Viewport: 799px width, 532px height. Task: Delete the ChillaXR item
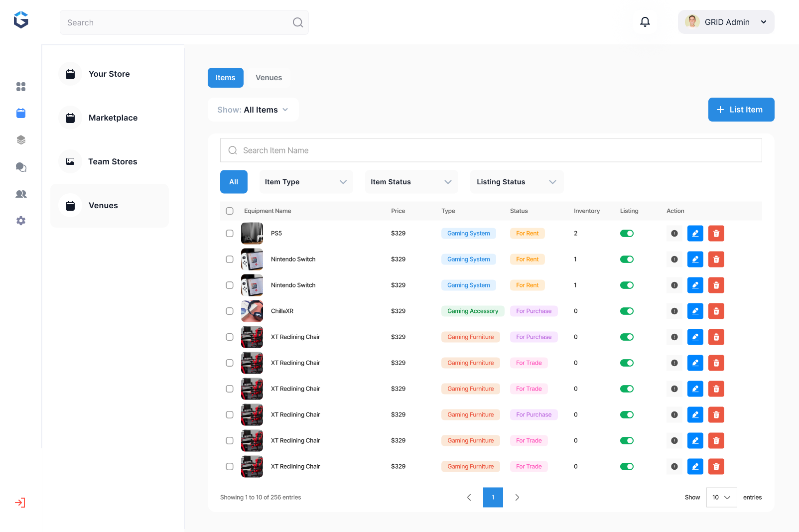[716, 311]
